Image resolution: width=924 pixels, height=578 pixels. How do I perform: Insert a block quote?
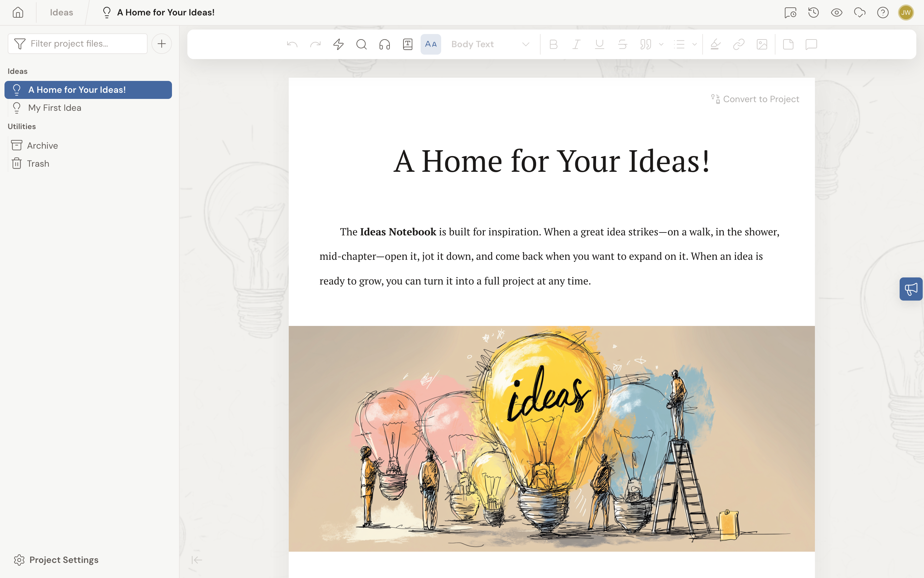pos(646,44)
